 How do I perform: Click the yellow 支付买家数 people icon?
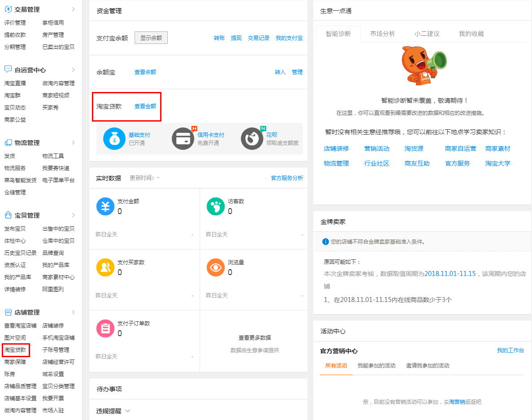(x=105, y=267)
